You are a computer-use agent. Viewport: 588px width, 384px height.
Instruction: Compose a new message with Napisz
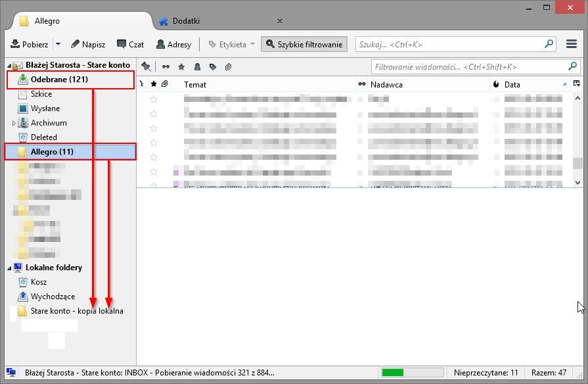[x=88, y=44]
